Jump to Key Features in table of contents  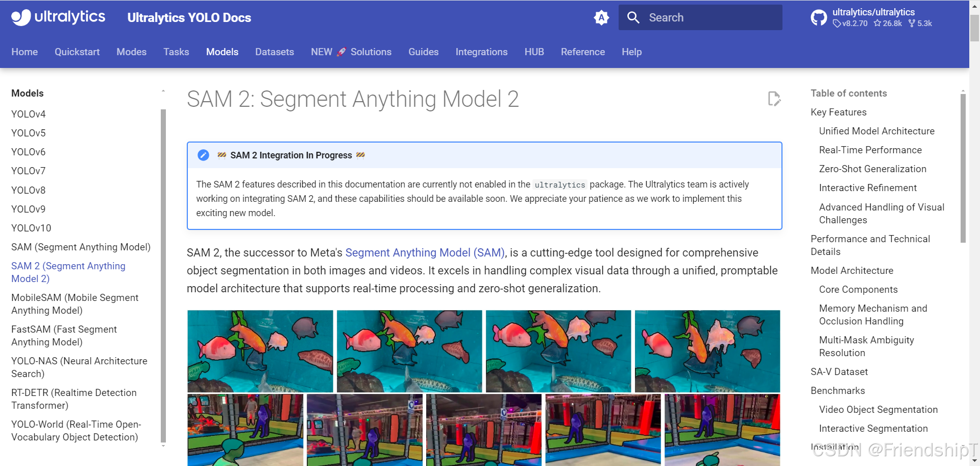pyautogui.click(x=838, y=112)
